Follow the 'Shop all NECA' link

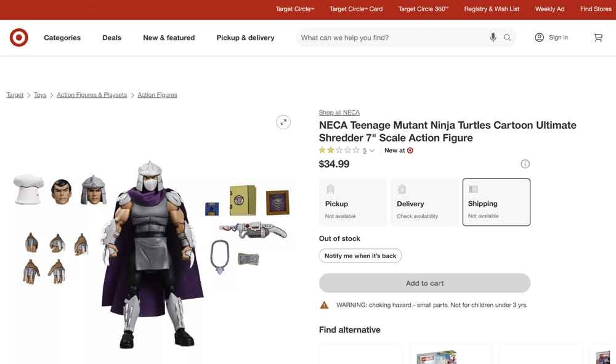pos(339,112)
